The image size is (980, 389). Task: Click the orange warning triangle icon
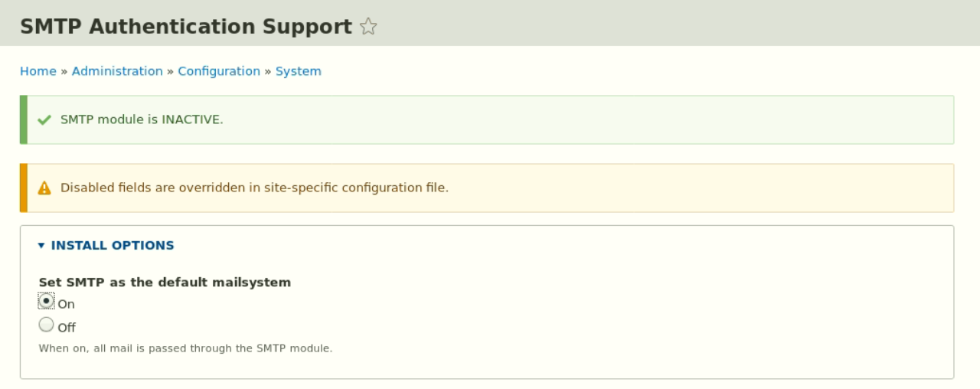pos(44,188)
